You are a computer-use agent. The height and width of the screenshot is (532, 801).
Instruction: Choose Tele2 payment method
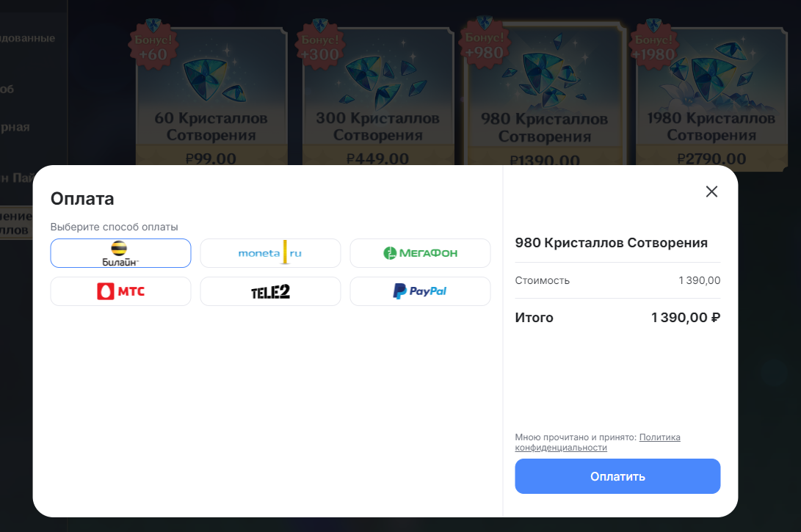[270, 291]
